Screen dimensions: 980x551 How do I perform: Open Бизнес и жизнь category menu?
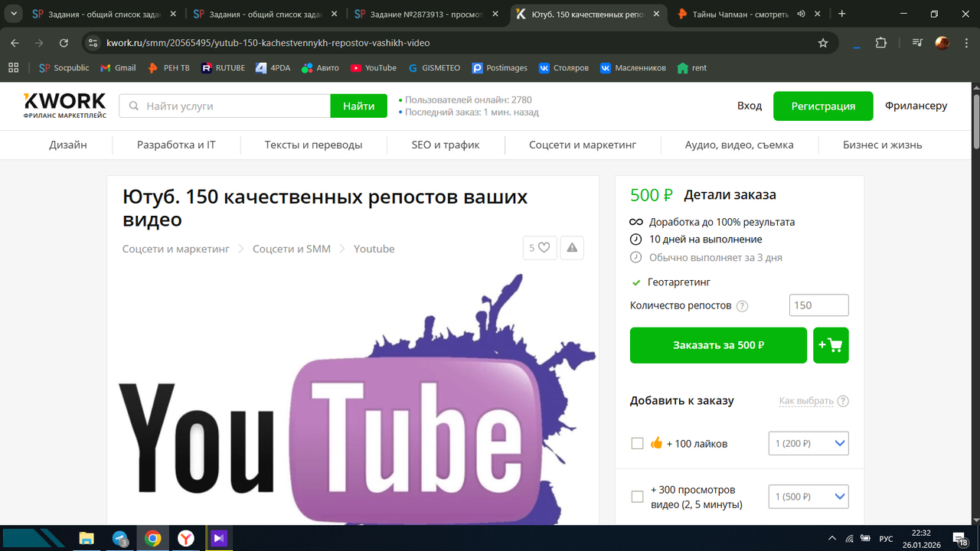coord(882,145)
